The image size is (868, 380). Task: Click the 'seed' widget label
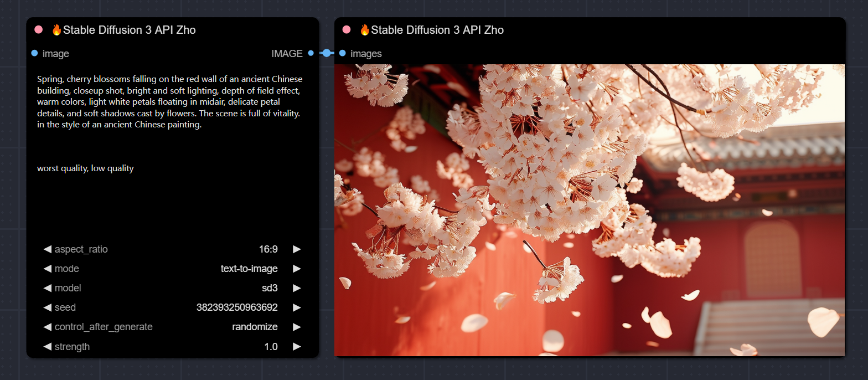[65, 307]
